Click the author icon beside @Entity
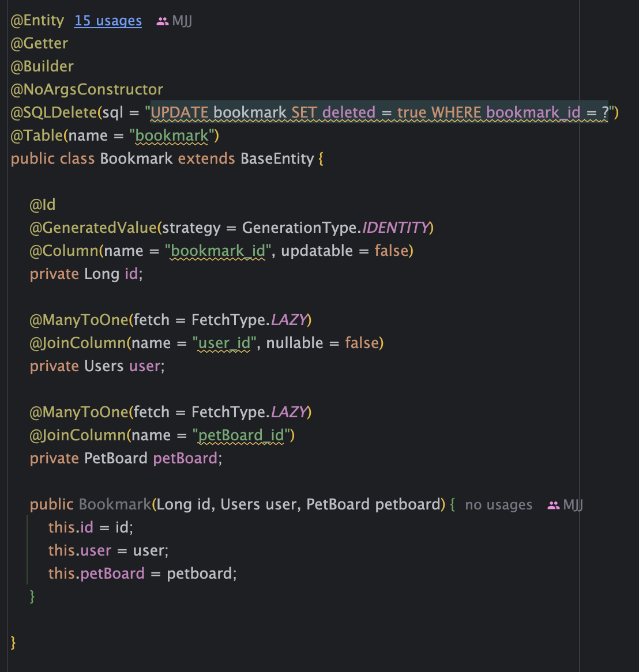 pyautogui.click(x=162, y=21)
